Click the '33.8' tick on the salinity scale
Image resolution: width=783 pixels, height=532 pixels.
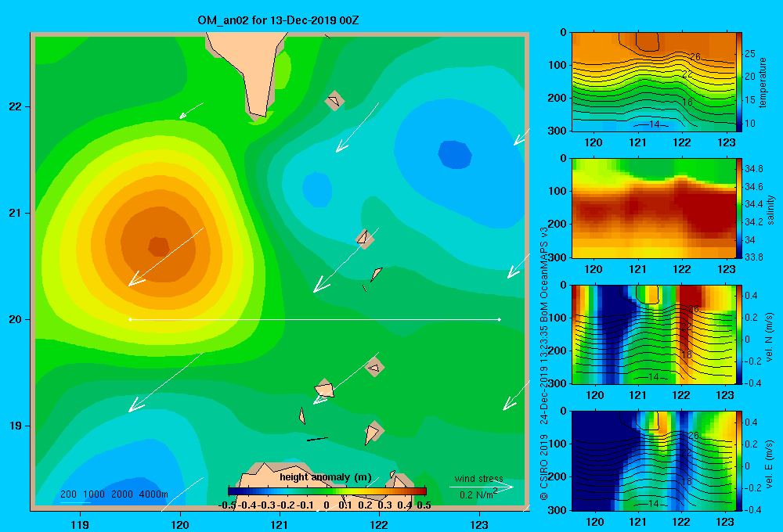753,257
